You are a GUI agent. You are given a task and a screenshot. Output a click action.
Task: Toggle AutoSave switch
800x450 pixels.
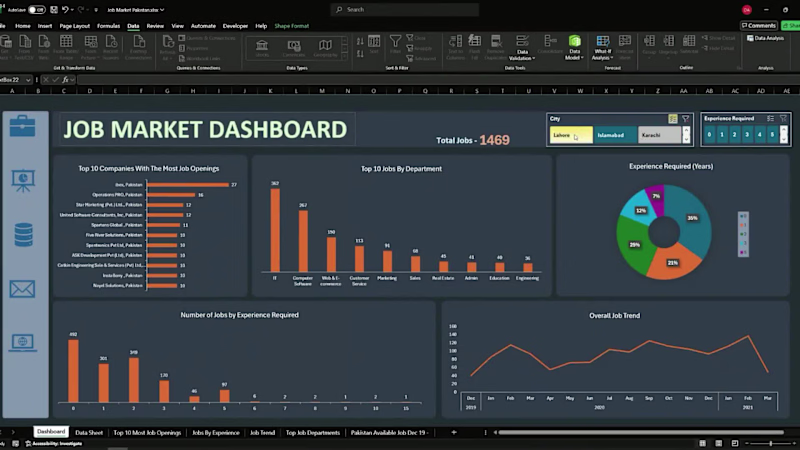pos(36,10)
